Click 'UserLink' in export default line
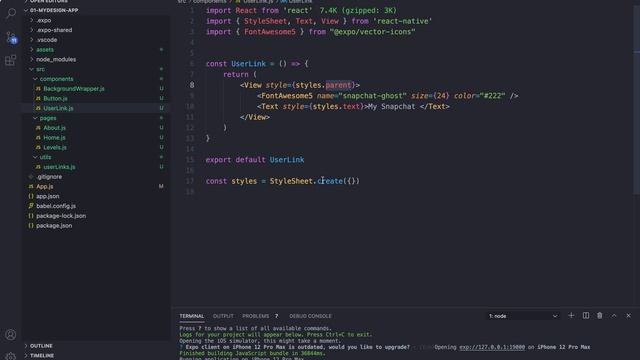Viewport: 640px width, 360px height. click(x=287, y=160)
